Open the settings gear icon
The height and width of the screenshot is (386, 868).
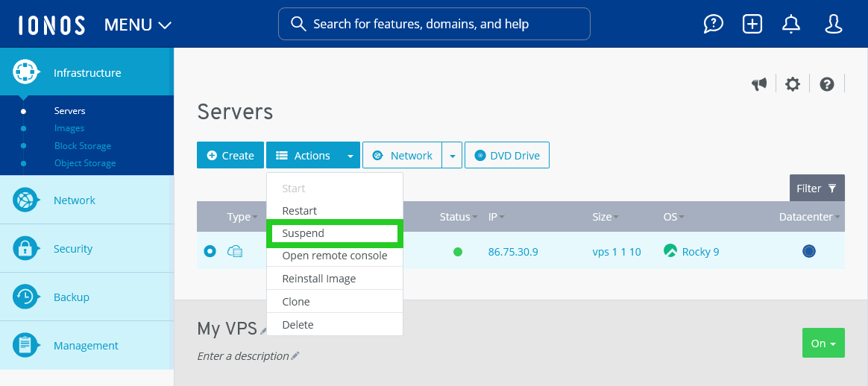793,84
